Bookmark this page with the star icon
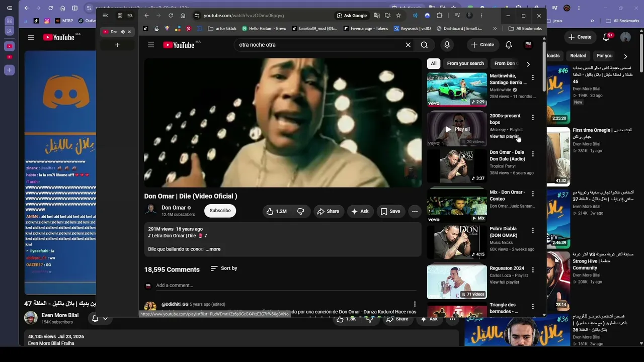This screenshot has width=644, height=362. pos(398,16)
